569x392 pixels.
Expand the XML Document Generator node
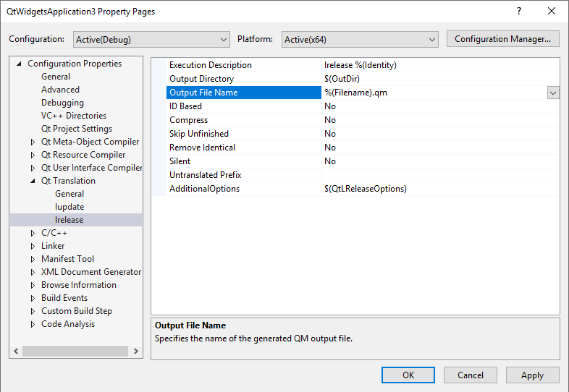pyautogui.click(x=33, y=273)
